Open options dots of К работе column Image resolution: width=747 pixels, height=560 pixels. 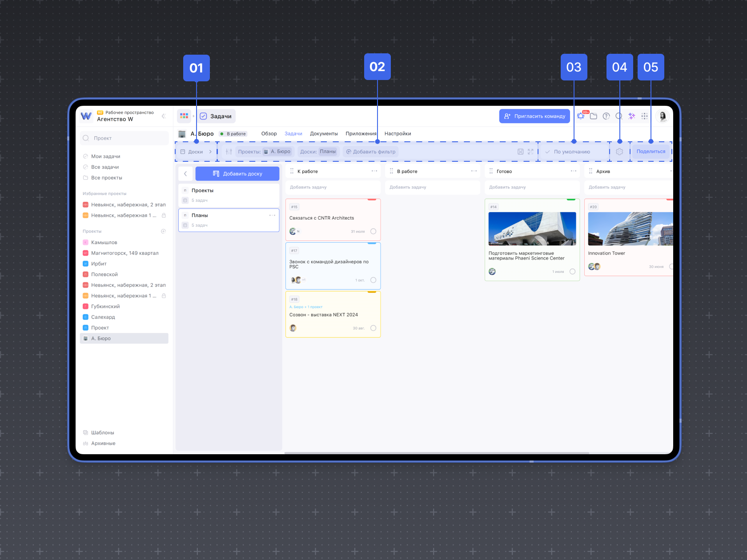pyautogui.click(x=374, y=171)
